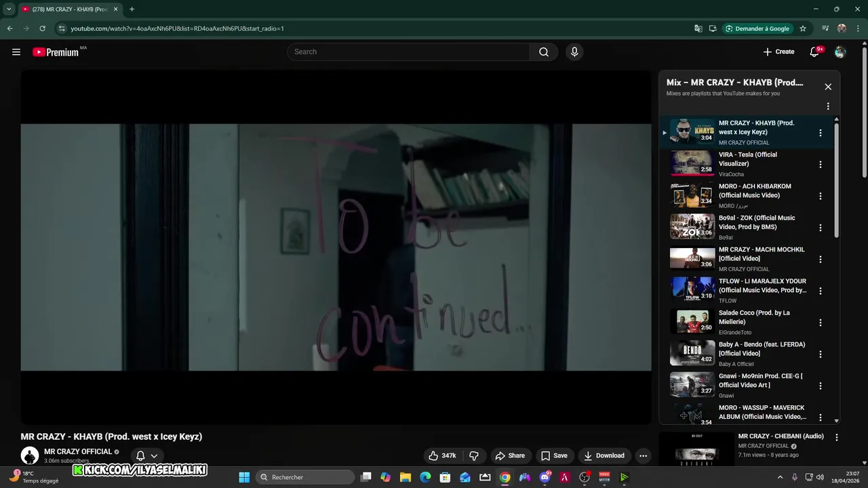Open options for Baby A - Bendo item

pos(821,354)
